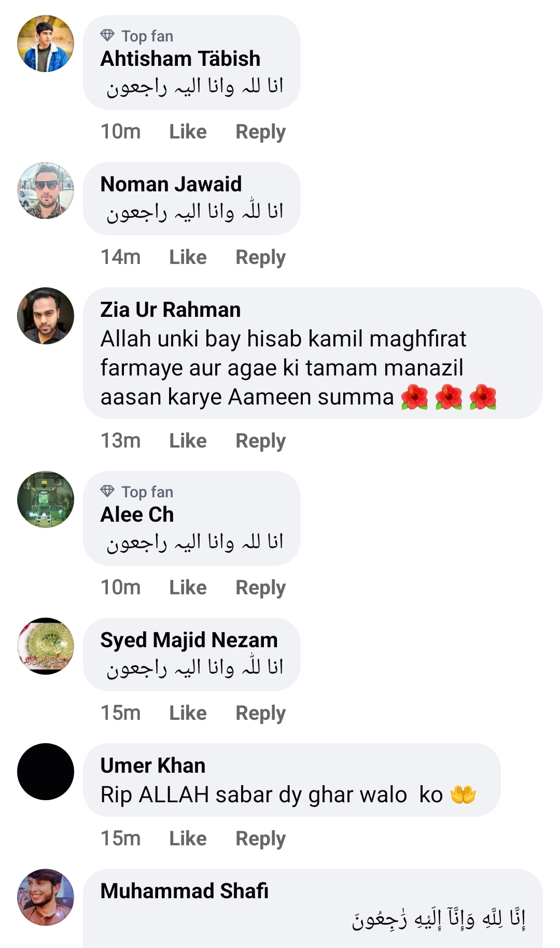Open Syed Majid Nezam's avatar
Image resolution: width=560 pixels, height=948 pixels.
pyautogui.click(x=46, y=646)
